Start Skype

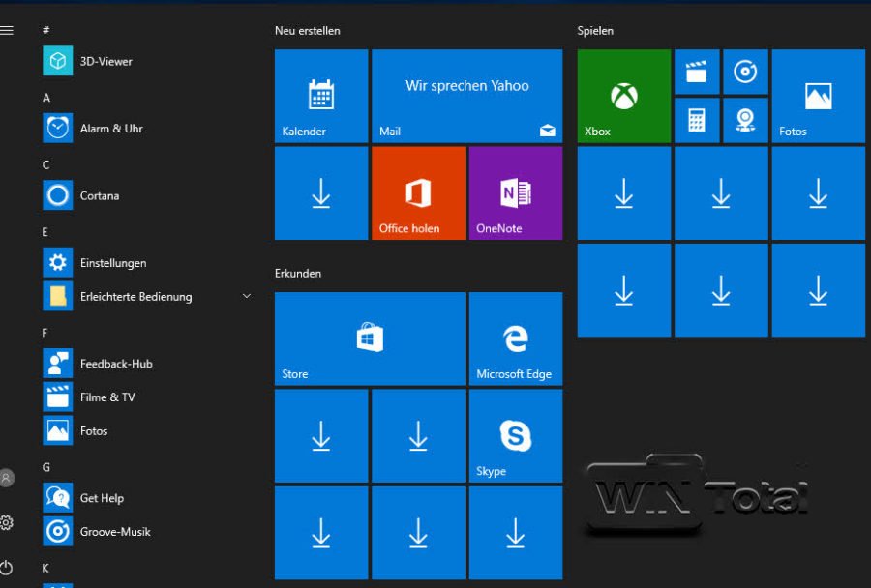tap(516, 435)
